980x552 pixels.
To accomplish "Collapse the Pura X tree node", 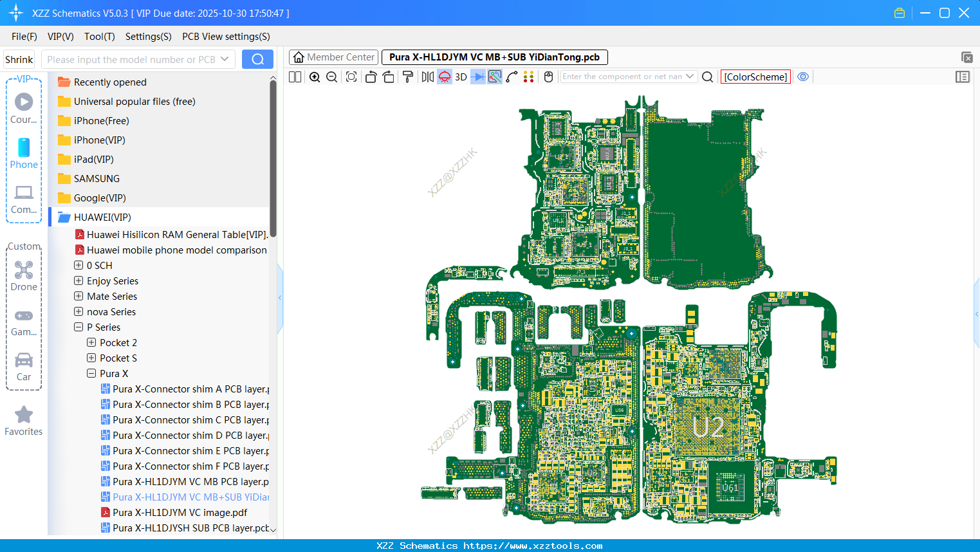I will pos(91,374).
